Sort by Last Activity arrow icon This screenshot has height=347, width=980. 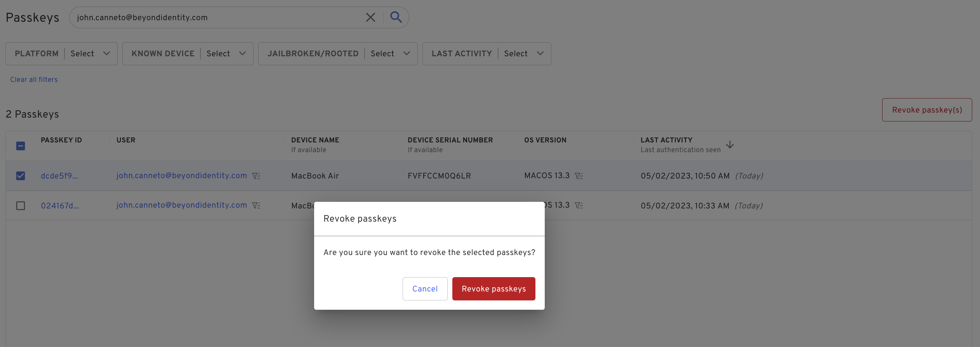730,144
